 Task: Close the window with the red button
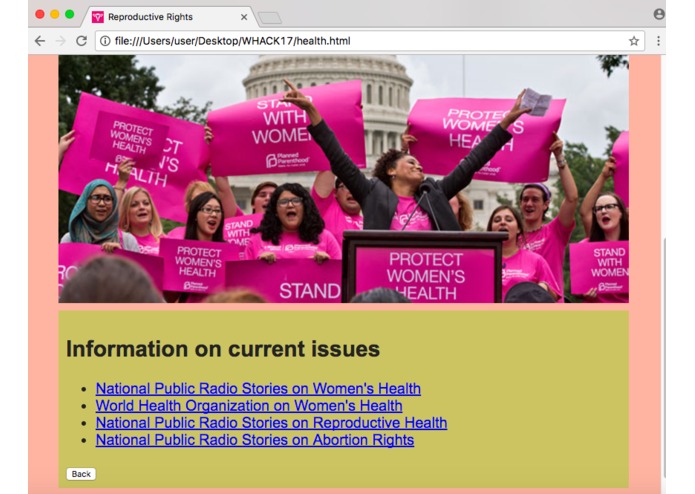[x=40, y=14]
